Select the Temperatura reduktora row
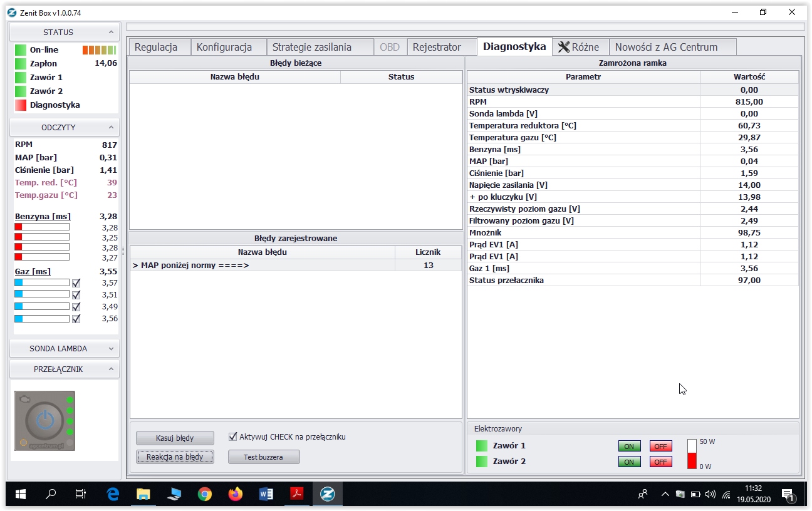Image resolution: width=812 pixels, height=511 pixels. pos(633,126)
